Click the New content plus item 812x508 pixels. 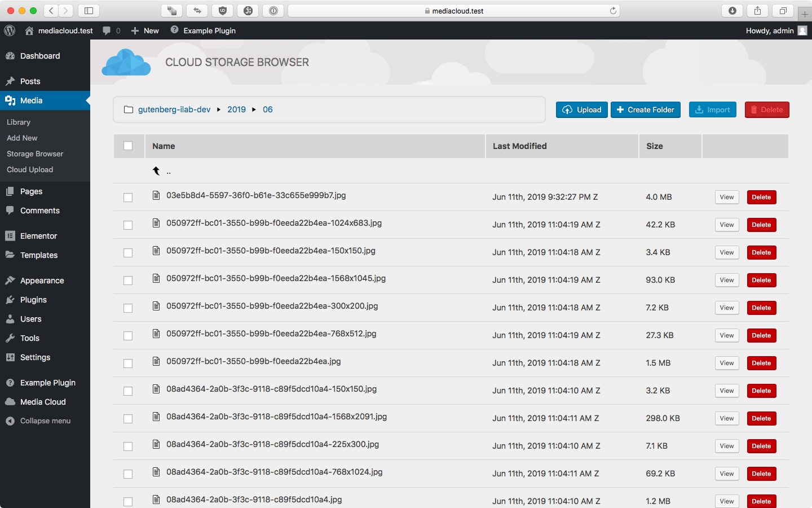145,30
